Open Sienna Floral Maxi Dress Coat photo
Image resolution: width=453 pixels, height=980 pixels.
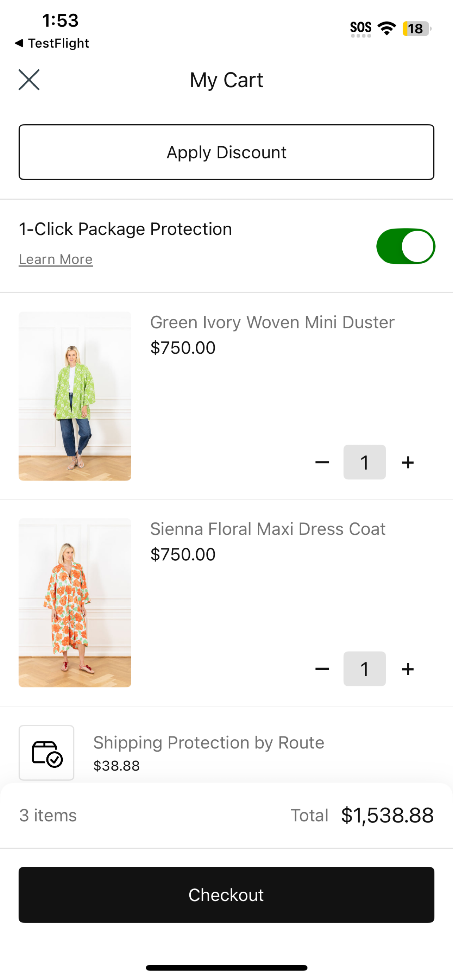pos(75,603)
